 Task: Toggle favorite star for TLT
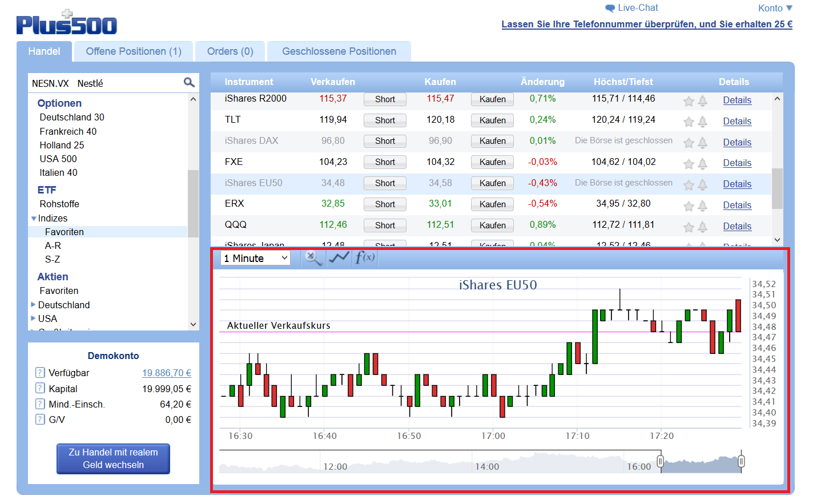689,122
